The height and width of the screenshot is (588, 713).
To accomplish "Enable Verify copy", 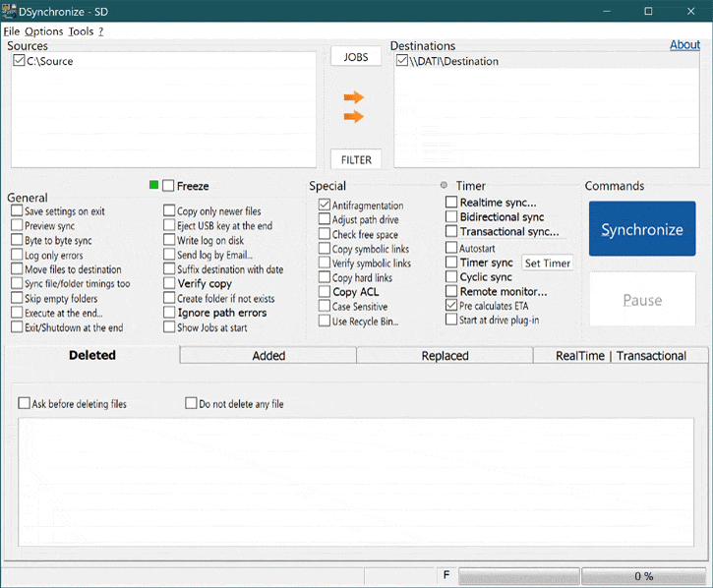I will pyautogui.click(x=169, y=283).
